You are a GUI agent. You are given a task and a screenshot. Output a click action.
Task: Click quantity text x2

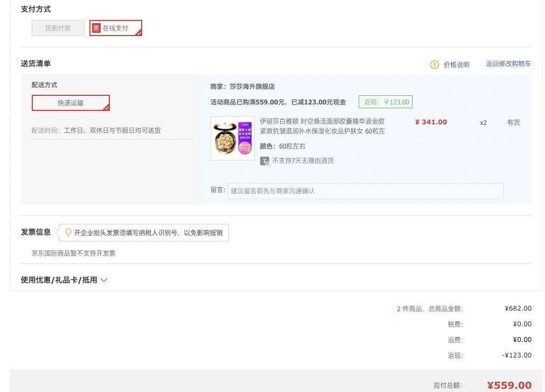click(x=483, y=123)
